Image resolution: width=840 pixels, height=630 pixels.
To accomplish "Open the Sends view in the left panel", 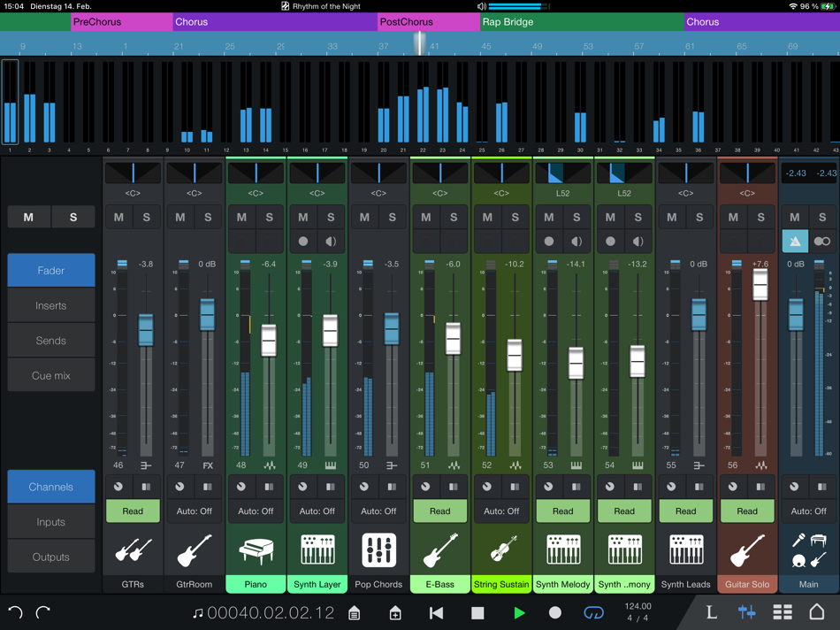I will pos(50,340).
